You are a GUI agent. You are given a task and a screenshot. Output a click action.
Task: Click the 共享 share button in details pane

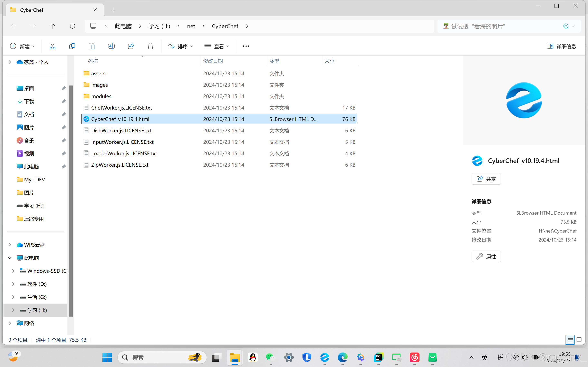486,179
